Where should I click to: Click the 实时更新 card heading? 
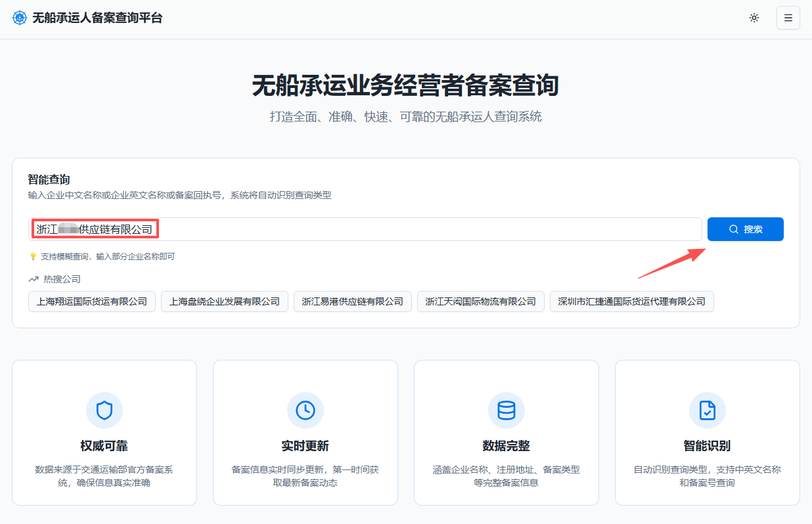[305, 446]
